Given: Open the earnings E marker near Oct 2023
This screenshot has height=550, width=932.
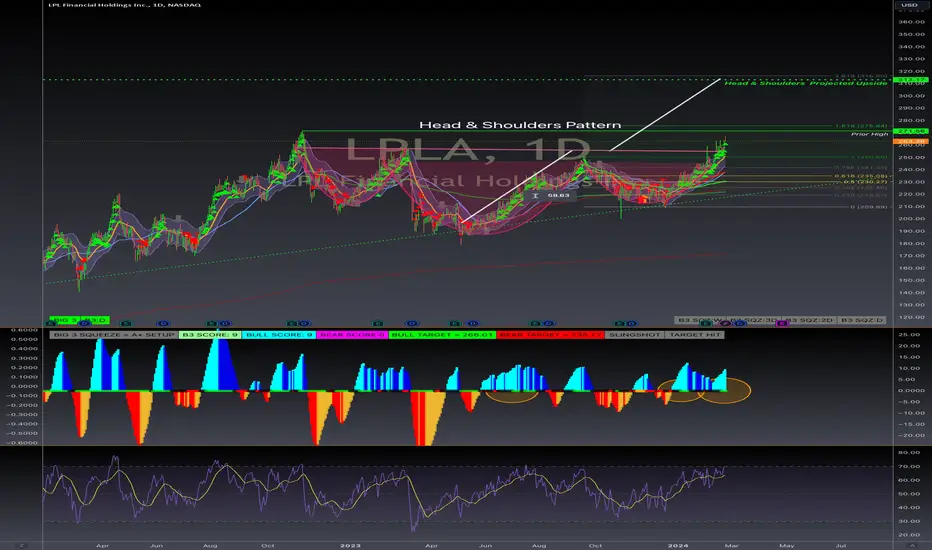Looking at the screenshot, I should click(x=619, y=323).
